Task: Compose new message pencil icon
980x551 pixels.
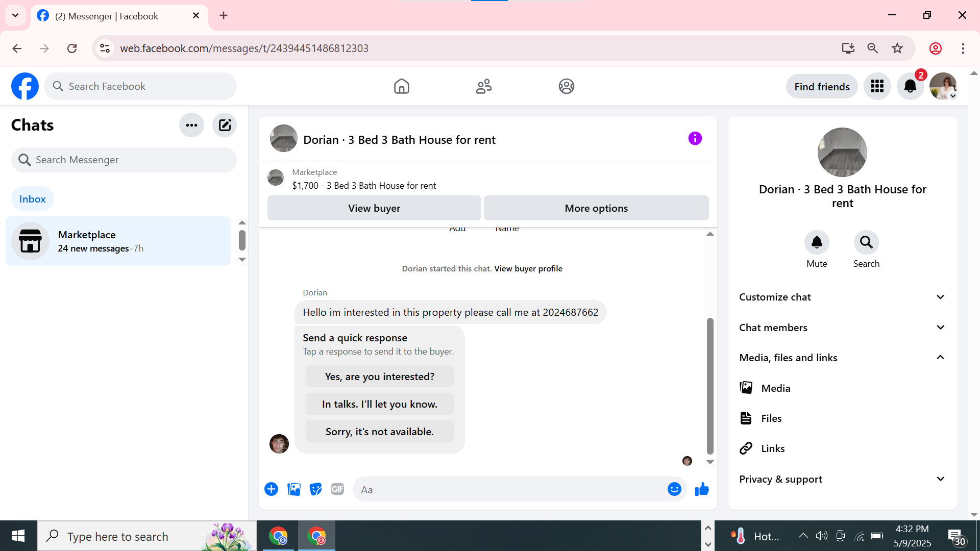Action: pyautogui.click(x=225, y=125)
